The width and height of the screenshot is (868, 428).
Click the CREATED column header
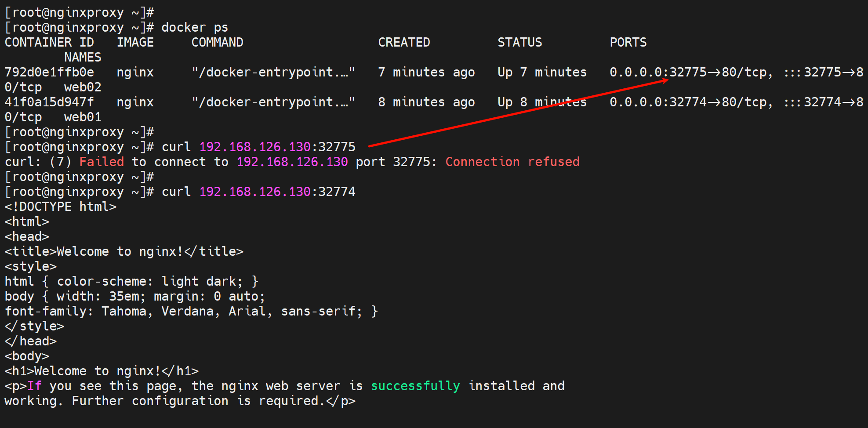[404, 42]
